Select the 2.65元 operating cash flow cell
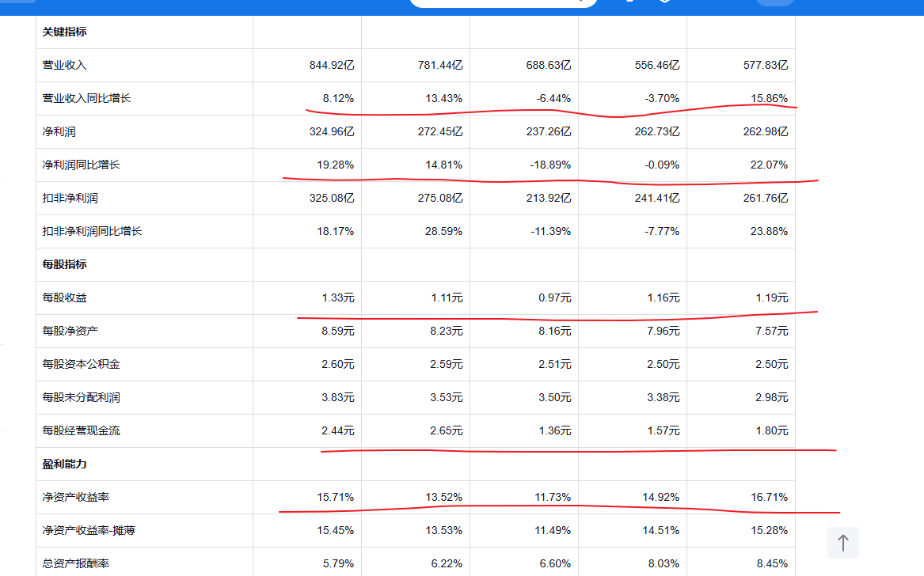This screenshot has height=576, width=924. tap(447, 430)
